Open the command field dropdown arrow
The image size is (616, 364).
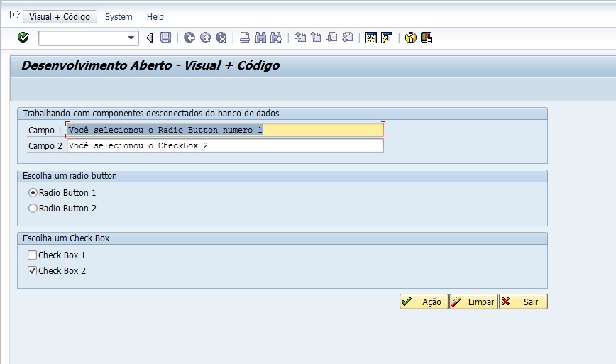coord(131,38)
